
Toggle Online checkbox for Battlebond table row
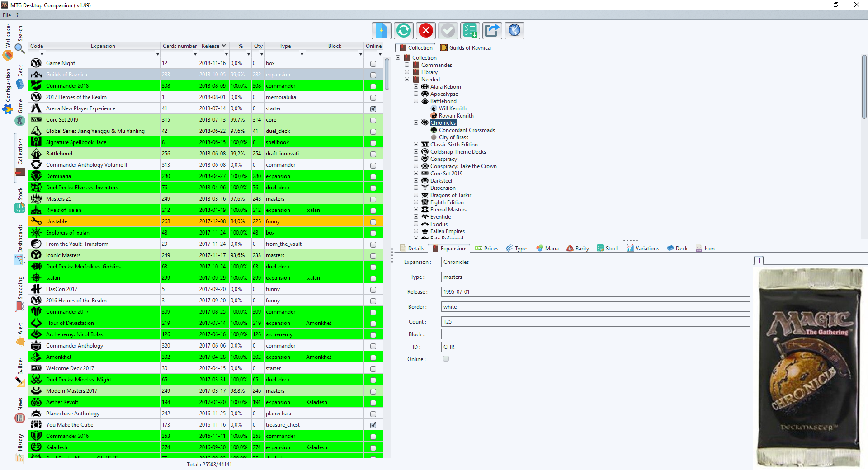373,154
